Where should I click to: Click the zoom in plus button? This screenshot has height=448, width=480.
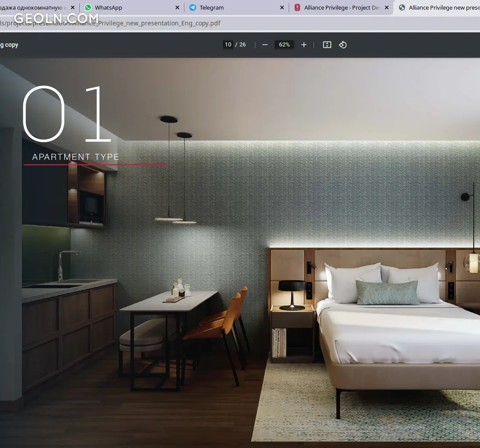(304, 45)
